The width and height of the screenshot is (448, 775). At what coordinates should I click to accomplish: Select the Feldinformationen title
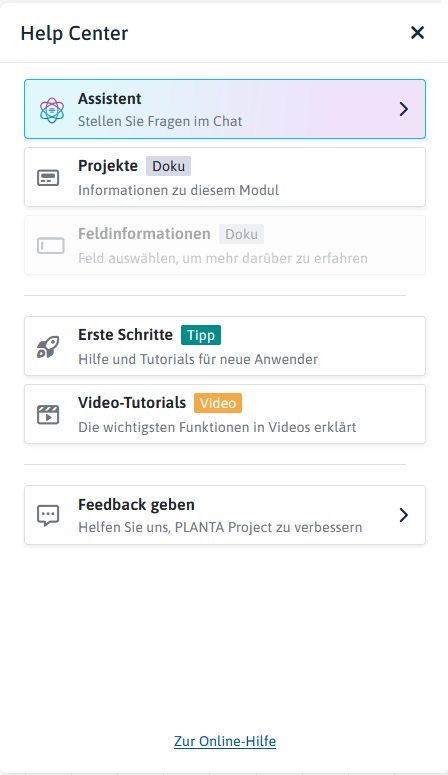click(x=144, y=233)
